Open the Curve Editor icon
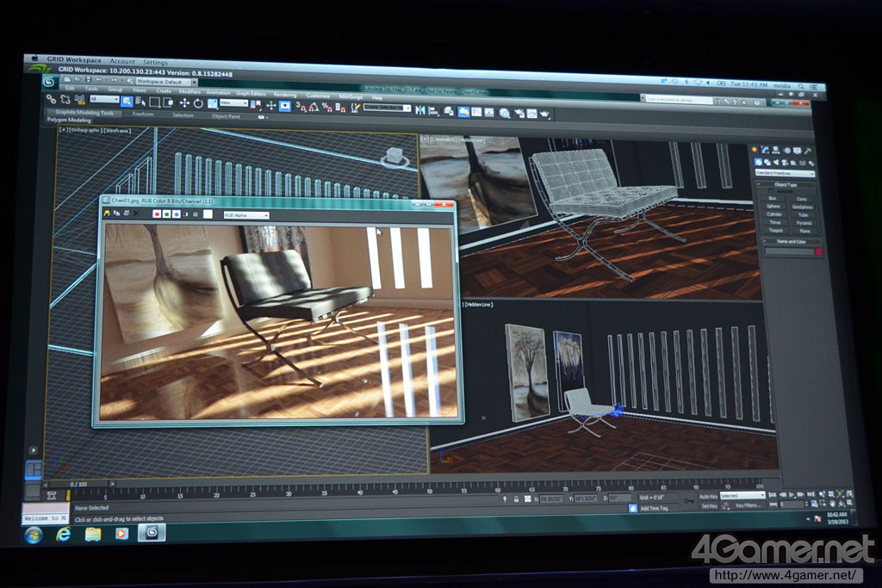The width and height of the screenshot is (882, 588). coord(476,112)
